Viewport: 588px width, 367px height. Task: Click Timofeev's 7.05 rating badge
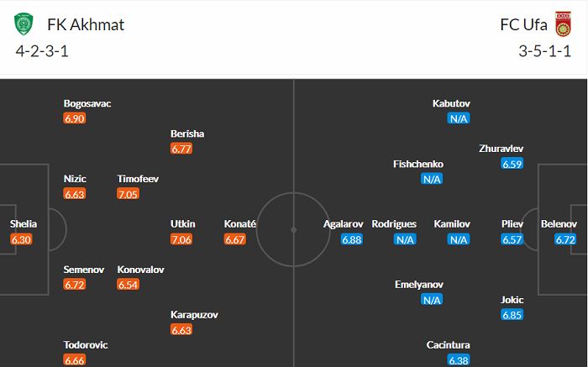[x=129, y=194]
